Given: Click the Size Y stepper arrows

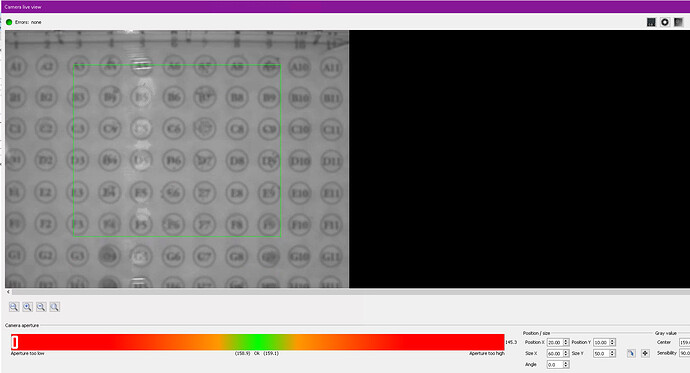Looking at the screenshot, I should 613,353.
